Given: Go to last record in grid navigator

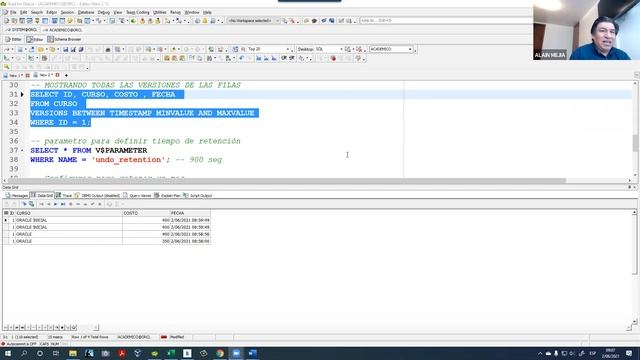Looking at the screenshot, I should click(63, 204).
